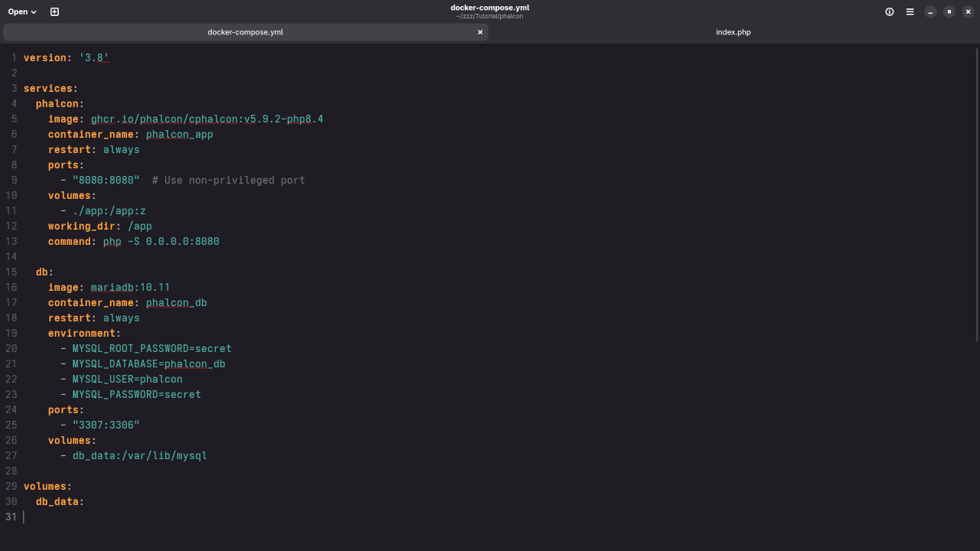Click the environment: key
Screen dimensions: 980x551
click(85, 333)
